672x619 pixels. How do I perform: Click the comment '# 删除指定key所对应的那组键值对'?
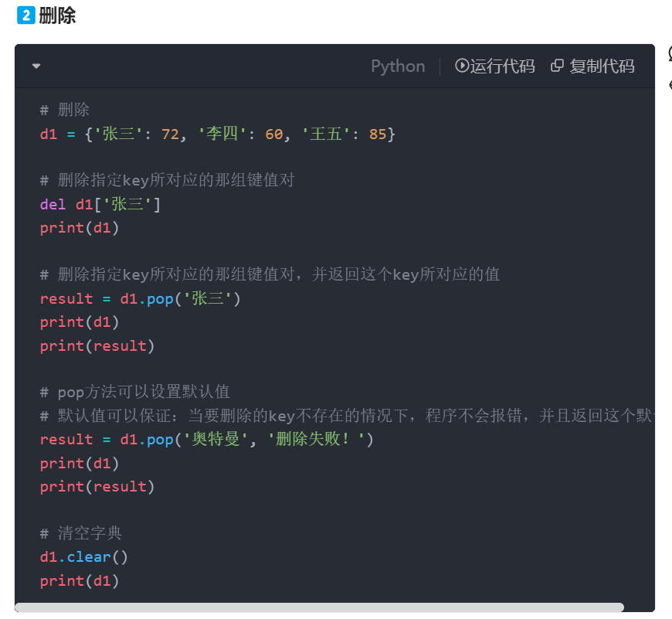(x=167, y=180)
